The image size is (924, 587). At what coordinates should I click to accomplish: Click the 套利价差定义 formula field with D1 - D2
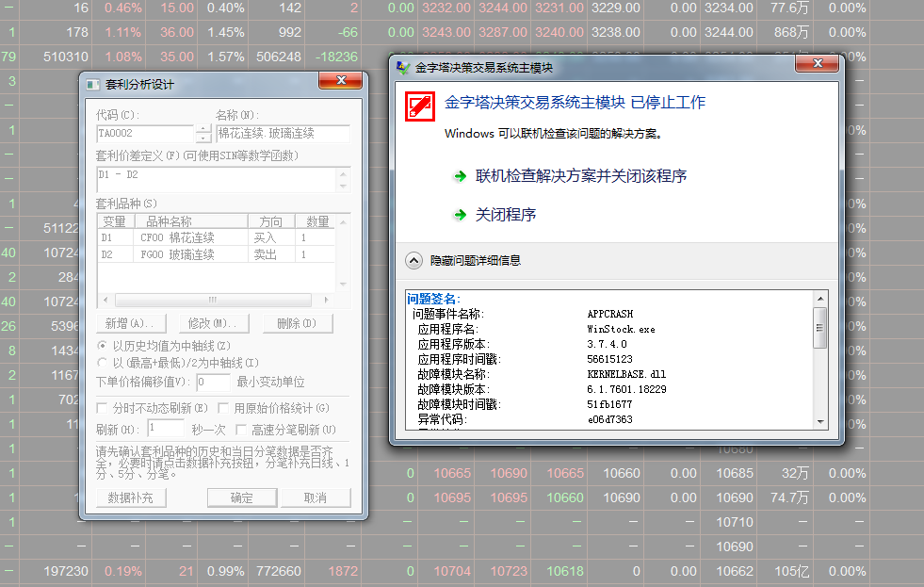(217, 180)
